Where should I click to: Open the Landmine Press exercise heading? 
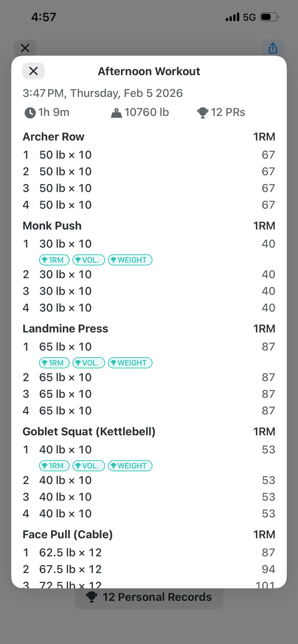click(65, 329)
